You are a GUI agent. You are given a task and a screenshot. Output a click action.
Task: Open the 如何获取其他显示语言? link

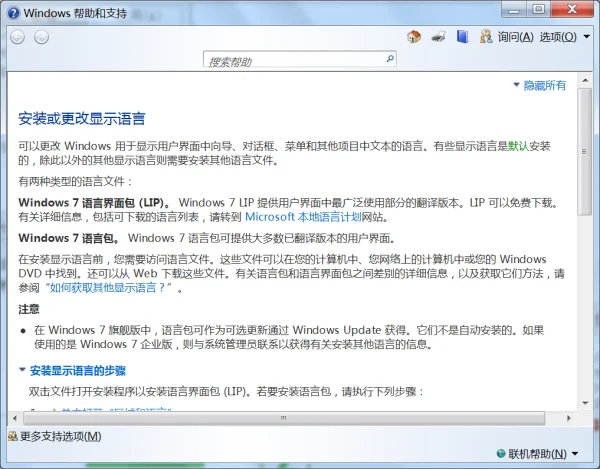point(108,288)
